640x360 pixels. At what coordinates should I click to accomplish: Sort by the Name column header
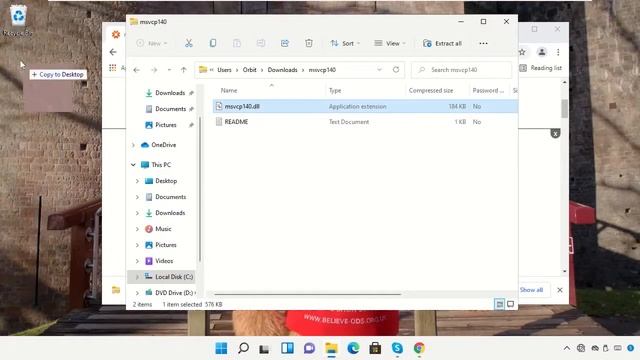(229, 91)
